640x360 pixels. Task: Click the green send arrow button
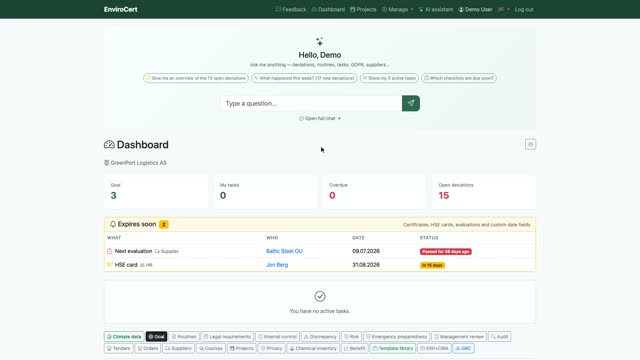coord(411,103)
